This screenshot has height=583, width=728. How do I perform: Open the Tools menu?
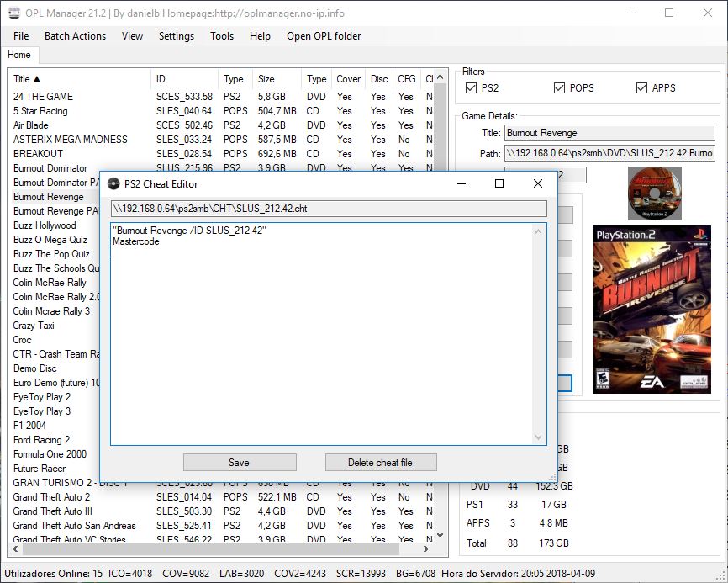(x=222, y=36)
